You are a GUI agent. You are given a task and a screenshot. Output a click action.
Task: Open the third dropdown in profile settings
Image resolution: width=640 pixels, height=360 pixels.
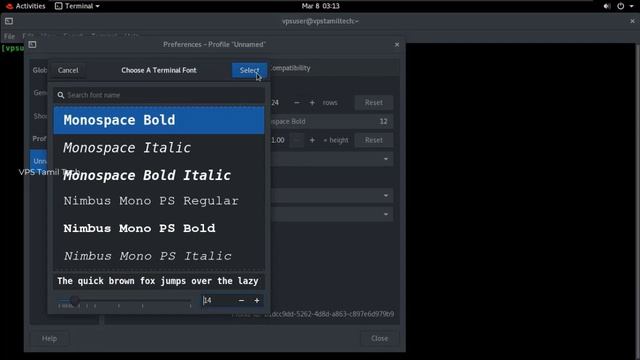coord(331,214)
